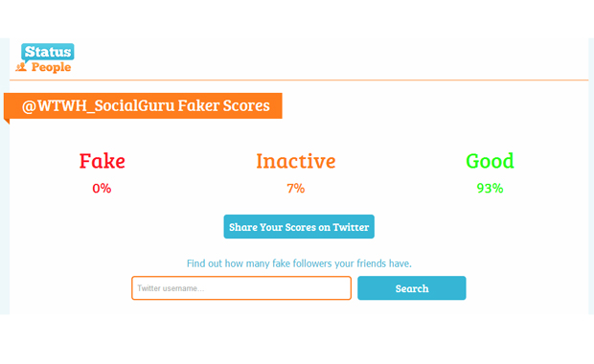Click the @WTWH_SocialGuru Faker Scores banner
This screenshot has height=364, width=594.
tap(143, 105)
